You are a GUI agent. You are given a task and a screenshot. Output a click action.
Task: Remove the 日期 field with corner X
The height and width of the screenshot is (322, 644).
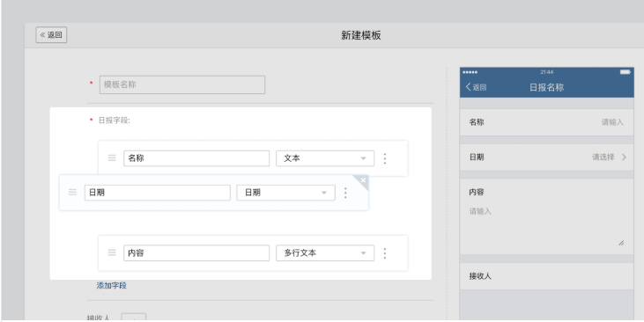[x=363, y=180]
